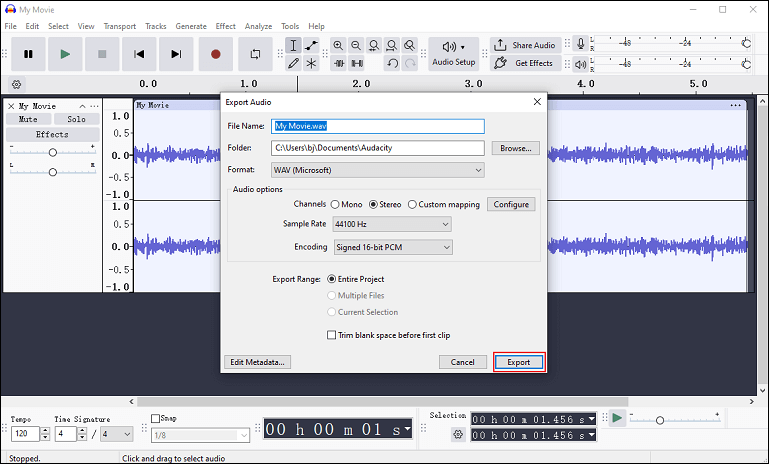Screen dimensions: 769x464
Task: Open the time signature denominator dropdown
Action: [x=117, y=434]
